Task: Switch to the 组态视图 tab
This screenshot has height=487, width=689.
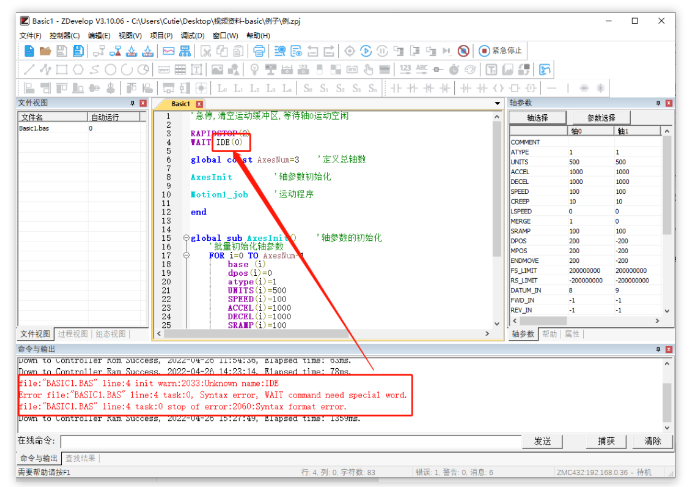Action: (111, 334)
